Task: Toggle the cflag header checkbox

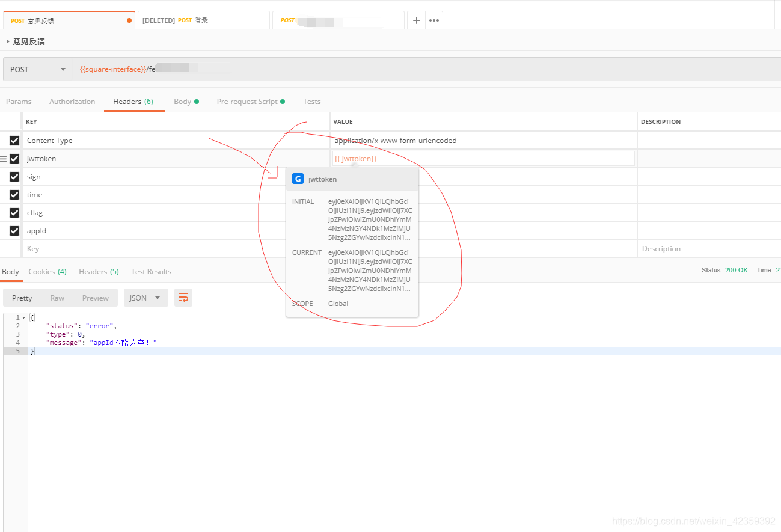Action: pyautogui.click(x=14, y=213)
